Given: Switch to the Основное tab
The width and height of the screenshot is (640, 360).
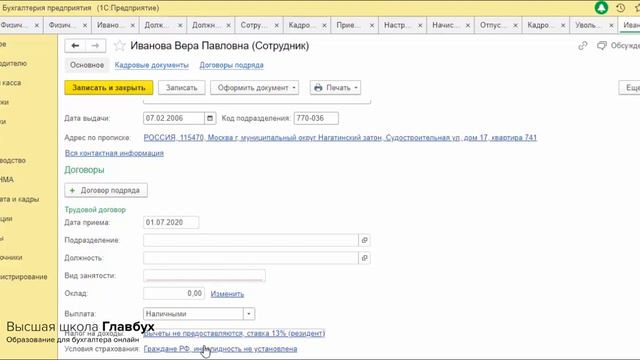Looking at the screenshot, I should pos(87,65).
